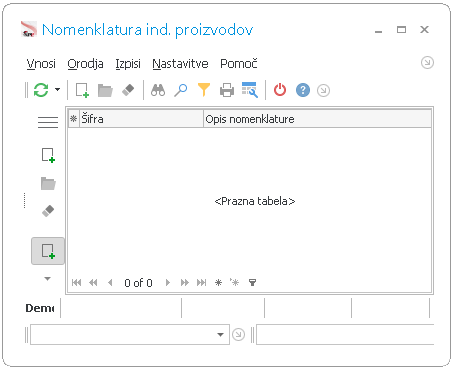
Task: Open the refresh button dropdown arrow
Action: [57, 90]
